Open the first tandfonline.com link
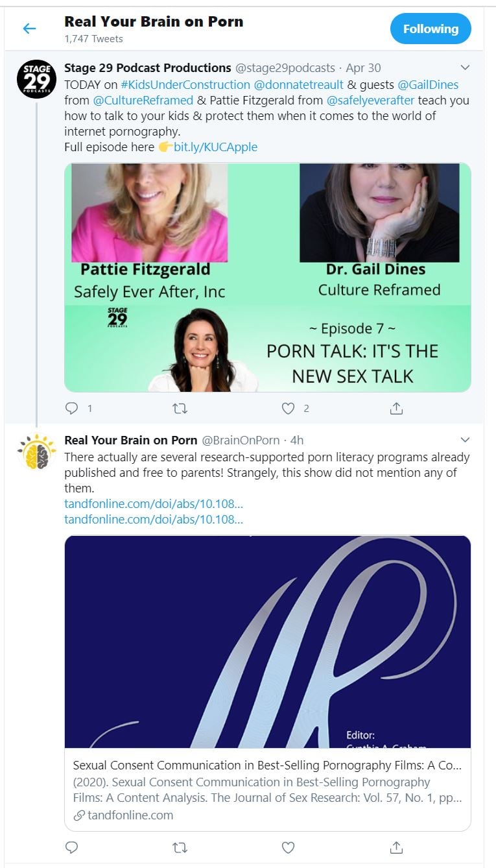The width and height of the screenshot is (496, 868). [x=154, y=503]
